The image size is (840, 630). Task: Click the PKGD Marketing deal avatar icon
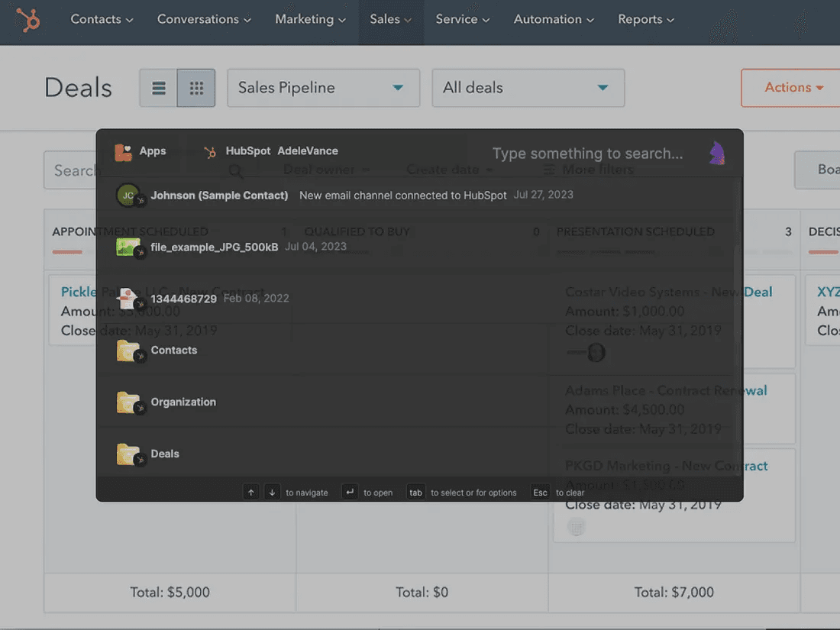[x=577, y=528]
